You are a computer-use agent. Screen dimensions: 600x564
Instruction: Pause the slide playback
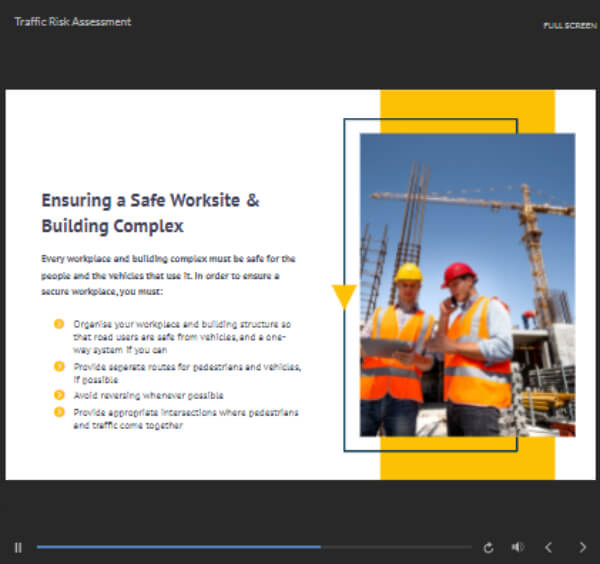[18, 547]
